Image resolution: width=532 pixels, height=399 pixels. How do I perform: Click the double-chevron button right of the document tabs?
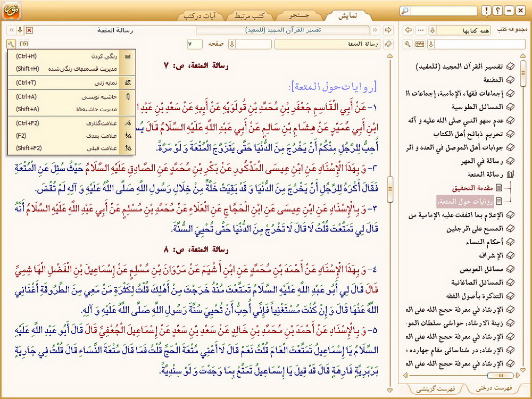pyautogui.click(x=375, y=30)
